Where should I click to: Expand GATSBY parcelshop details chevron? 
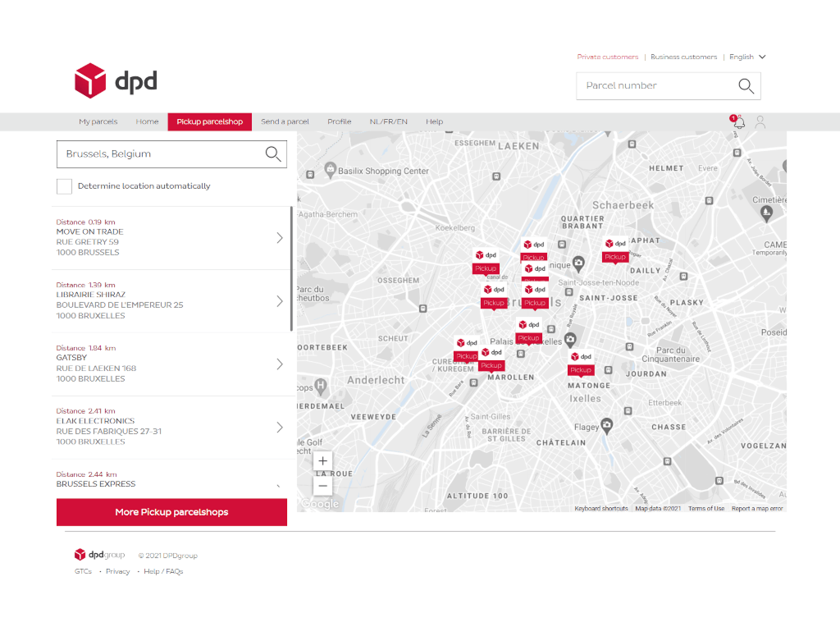point(280,364)
